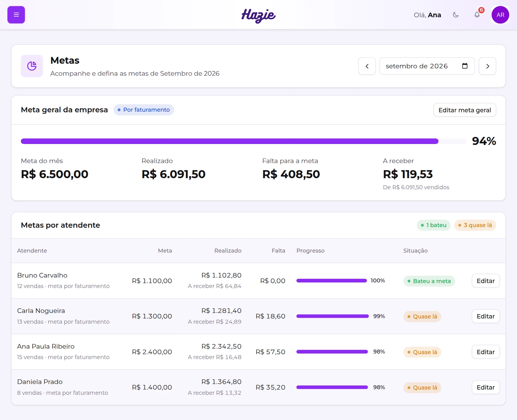This screenshot has height=420, width=517.
Task: Click the Bateu a meta status
Action: click(429, 281)
